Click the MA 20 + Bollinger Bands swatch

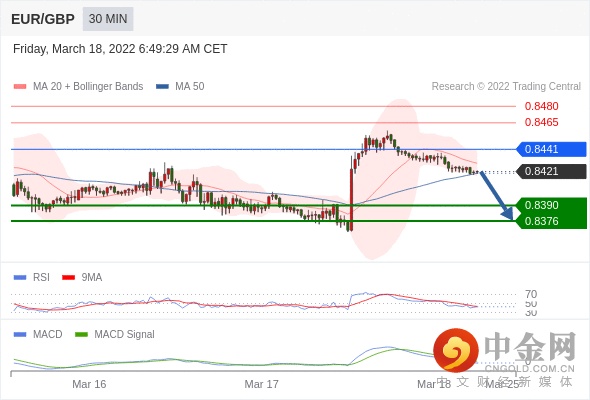point(20,87)
